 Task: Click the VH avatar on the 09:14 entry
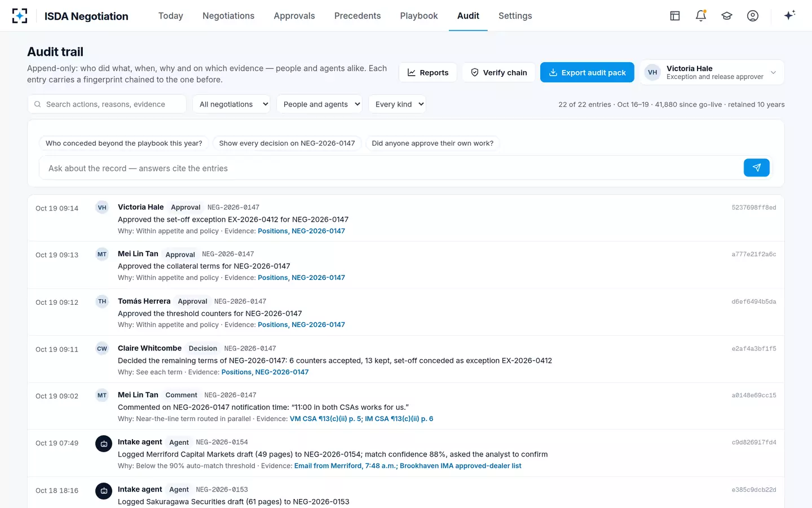point(102,208)
